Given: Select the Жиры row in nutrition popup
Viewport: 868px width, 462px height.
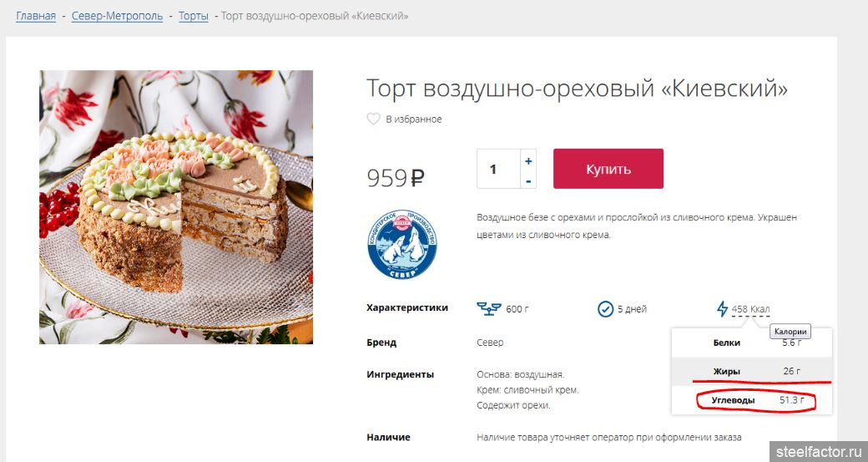Looking at the screenshot, I should click(x=752, y=371).
